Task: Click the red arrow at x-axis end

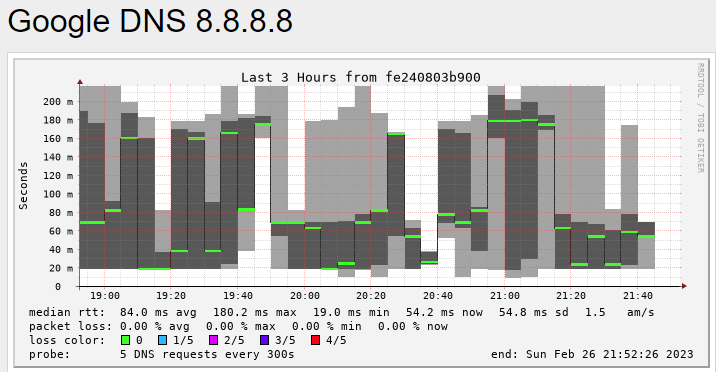Action: pos(684,286)
